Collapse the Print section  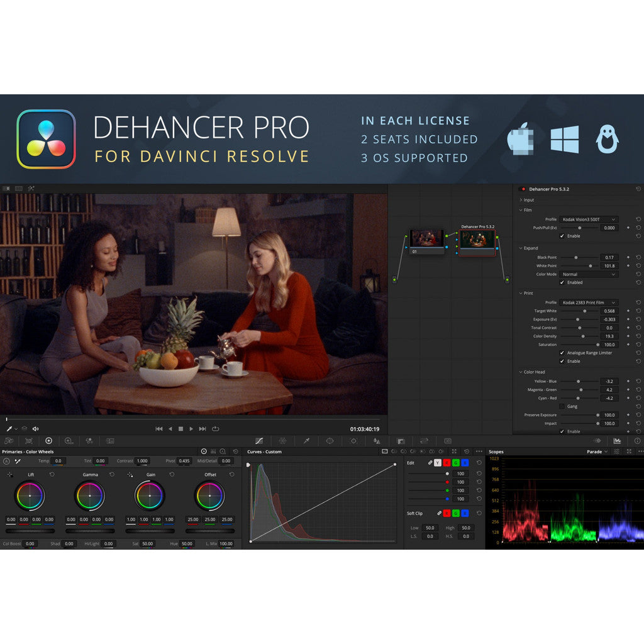(x=521, y=293)
